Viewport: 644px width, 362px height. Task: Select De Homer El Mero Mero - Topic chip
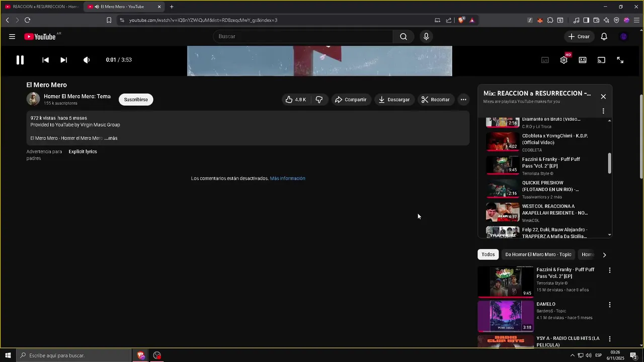(x=538, y=254)
